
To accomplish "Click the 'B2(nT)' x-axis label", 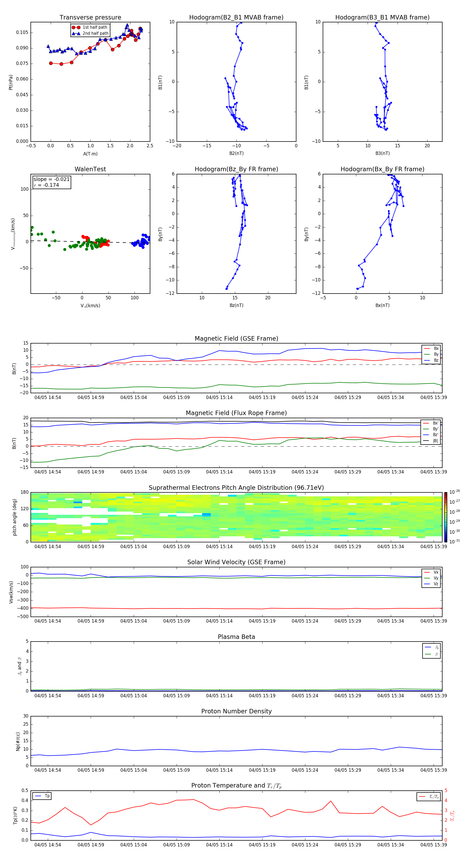I will (236, 153).
